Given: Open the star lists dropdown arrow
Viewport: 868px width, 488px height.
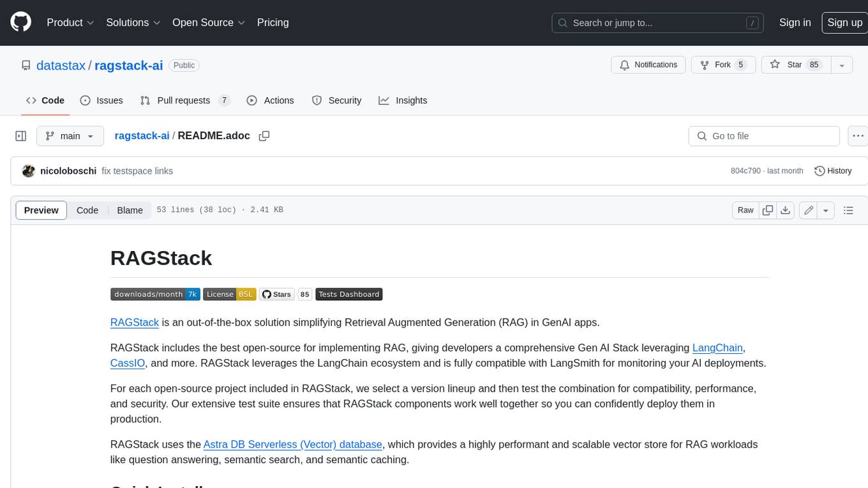Looking at the screenshot, I should (x=842, y=65).
